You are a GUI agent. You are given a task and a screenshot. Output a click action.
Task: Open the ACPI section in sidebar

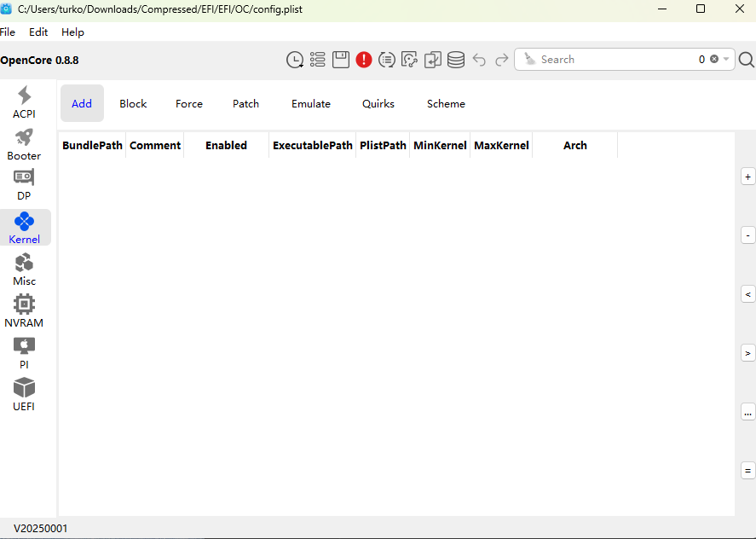[24, 102]
